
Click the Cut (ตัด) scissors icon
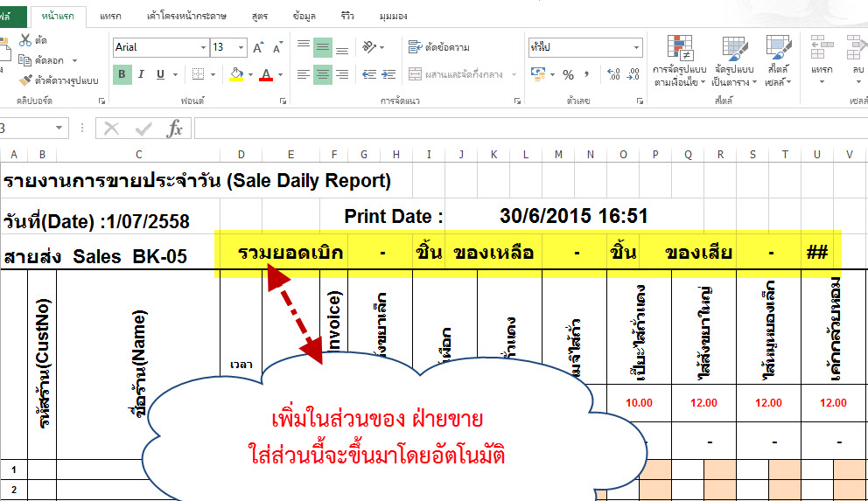[25, 41]
